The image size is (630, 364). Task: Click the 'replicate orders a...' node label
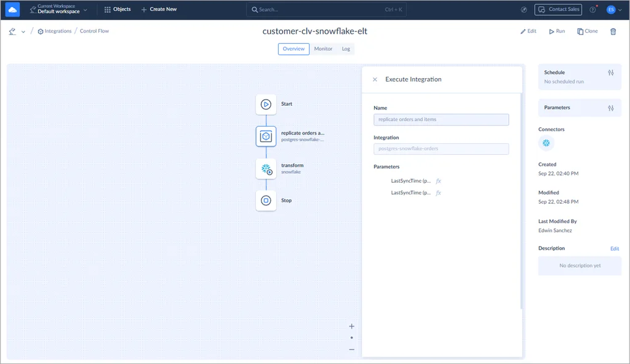pos(303,133)
